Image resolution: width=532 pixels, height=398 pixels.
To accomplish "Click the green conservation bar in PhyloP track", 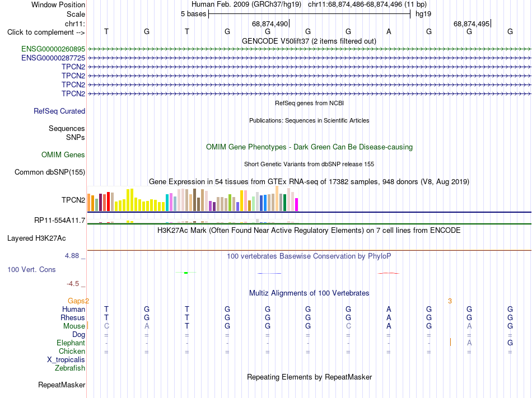I will coord(186,273).
